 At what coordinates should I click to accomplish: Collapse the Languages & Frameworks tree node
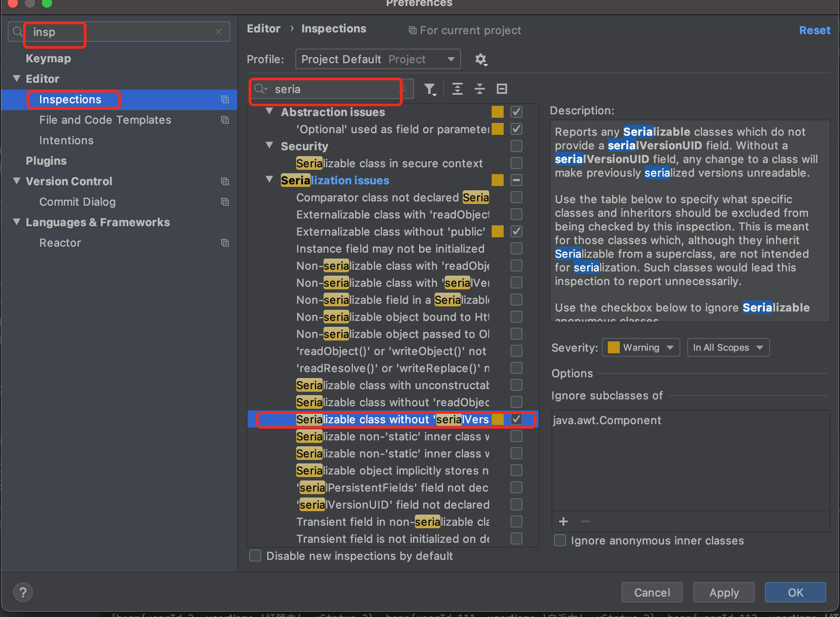(17, 222)
